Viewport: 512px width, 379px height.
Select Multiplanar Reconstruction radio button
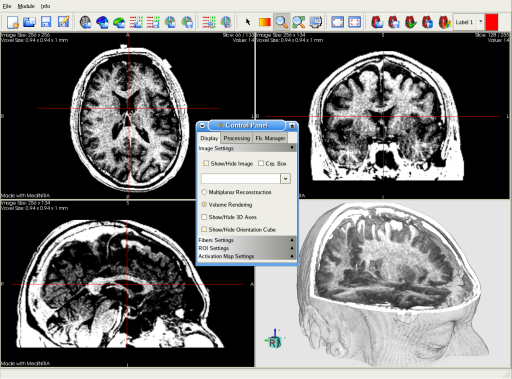coord(204,192)
